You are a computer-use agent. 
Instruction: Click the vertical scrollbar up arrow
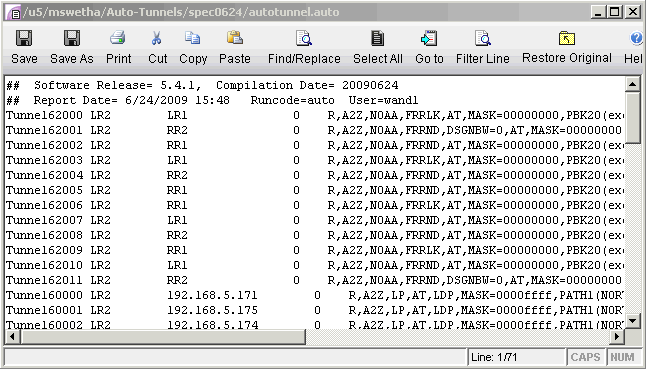[x=632, y=84]
